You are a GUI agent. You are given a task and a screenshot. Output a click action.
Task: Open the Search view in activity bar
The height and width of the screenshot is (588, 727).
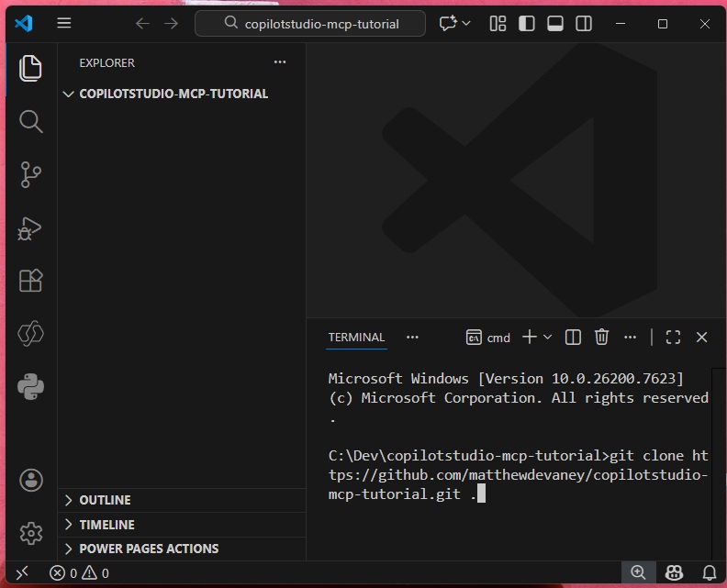click(31, 121)
